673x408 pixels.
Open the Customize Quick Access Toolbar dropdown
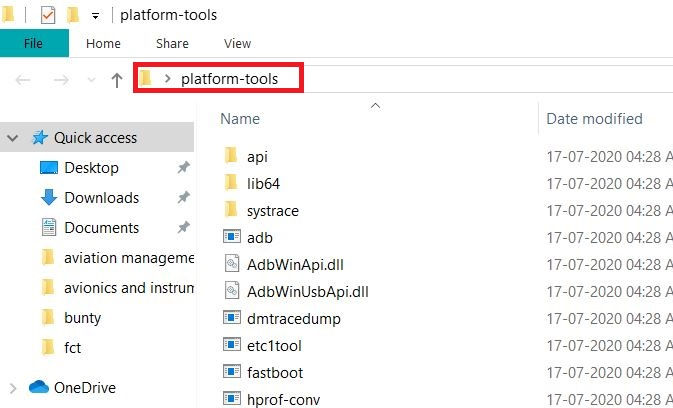pyautogui.click(x=95, y=16)
